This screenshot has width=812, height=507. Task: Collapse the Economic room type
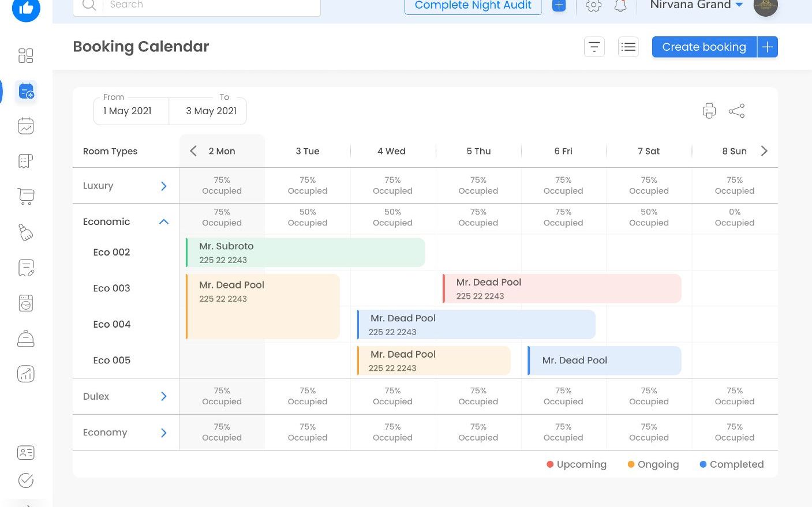[164, 221]
